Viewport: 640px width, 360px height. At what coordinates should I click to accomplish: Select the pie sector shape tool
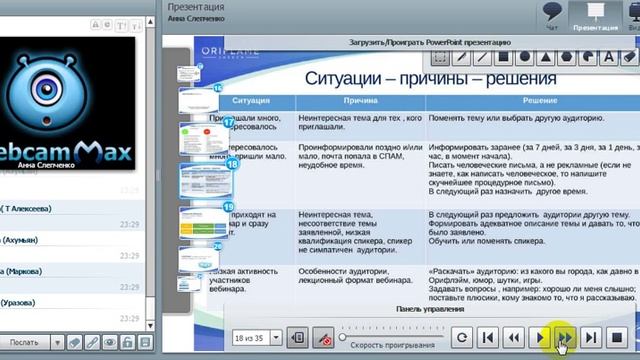coord(588,57)
